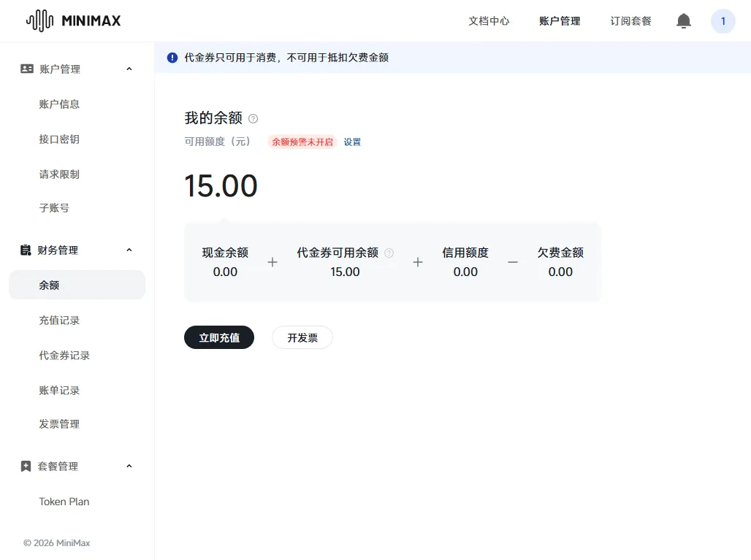Select 接口密钥 in the sidebar

59,139
